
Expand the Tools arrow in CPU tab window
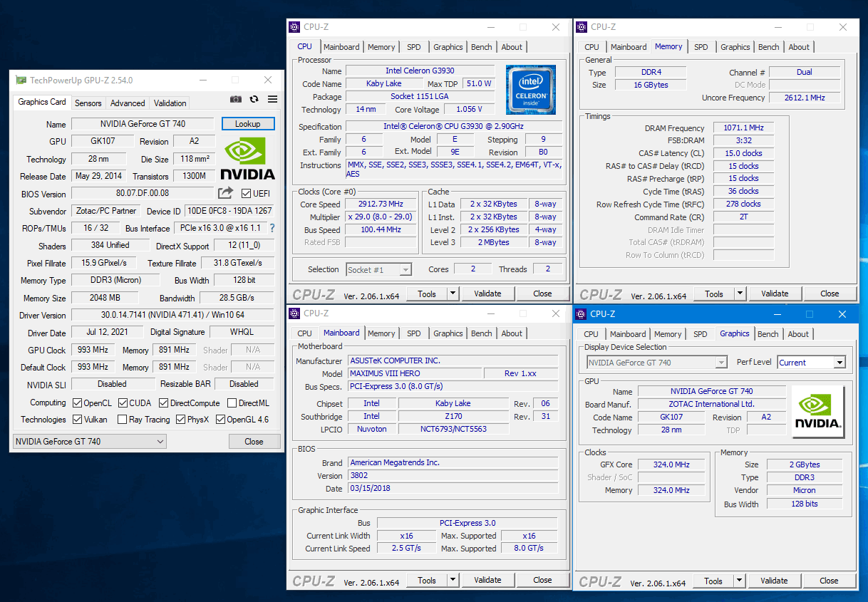(x=453, y=294)
